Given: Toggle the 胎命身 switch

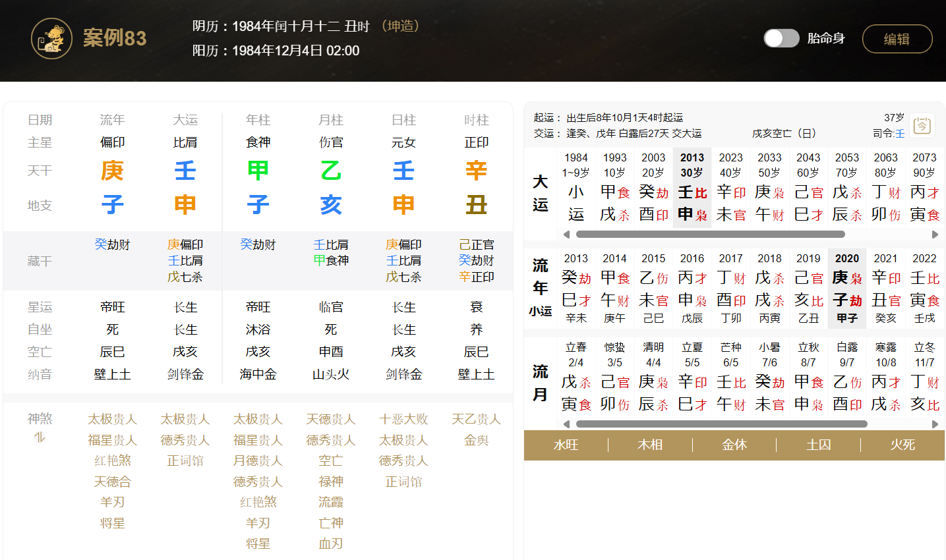Looking at the screenshot, I should [x=781, y=38].
